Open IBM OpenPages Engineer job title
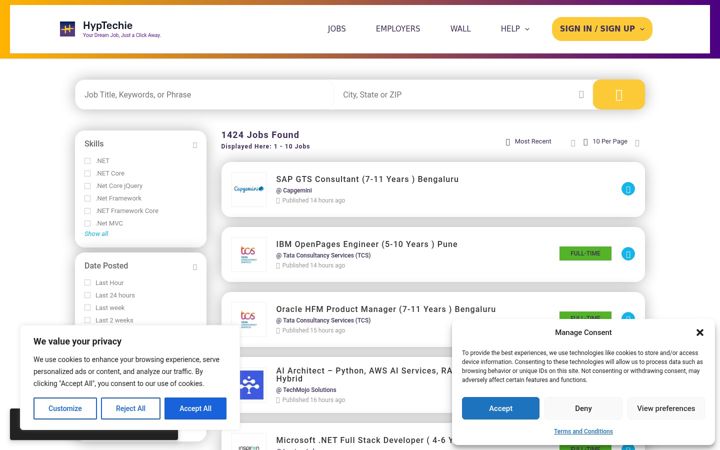The image size is (720, 450). [366, 244]
